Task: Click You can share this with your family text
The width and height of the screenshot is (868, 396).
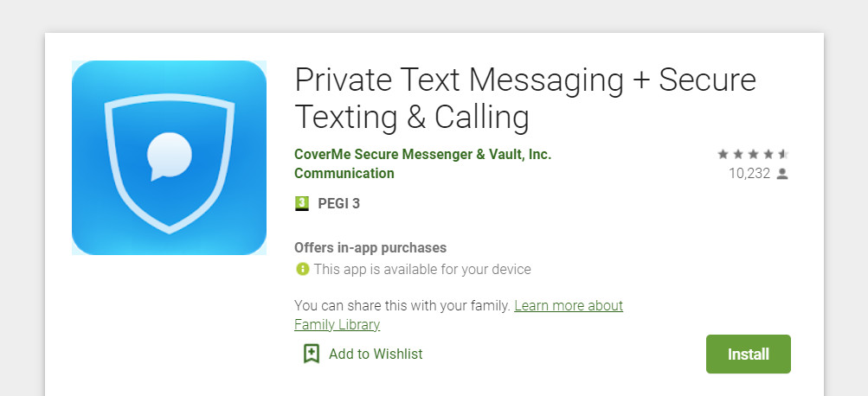Action: point(402,305)
